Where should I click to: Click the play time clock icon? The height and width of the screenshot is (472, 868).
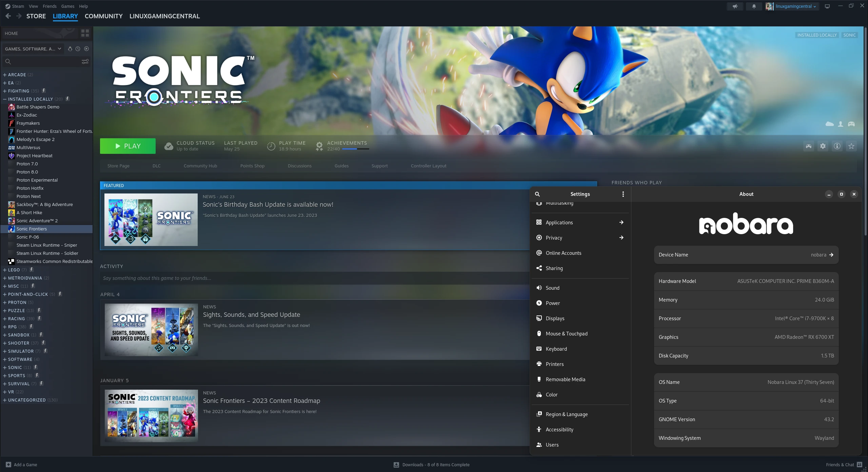click(x=271, y=146)
